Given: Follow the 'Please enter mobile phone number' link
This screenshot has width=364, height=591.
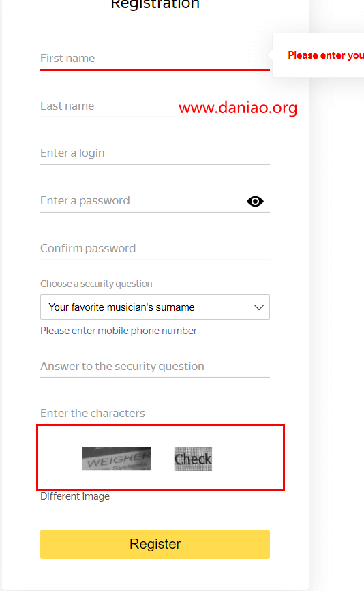Looking at the screenshot, I should [x=119, y=331].
